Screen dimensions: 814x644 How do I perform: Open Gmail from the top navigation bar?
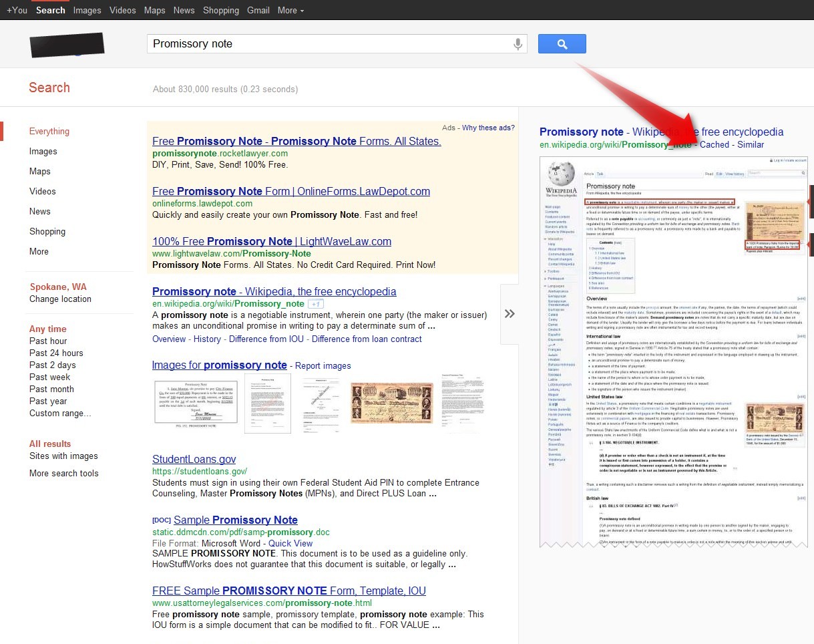258,10
